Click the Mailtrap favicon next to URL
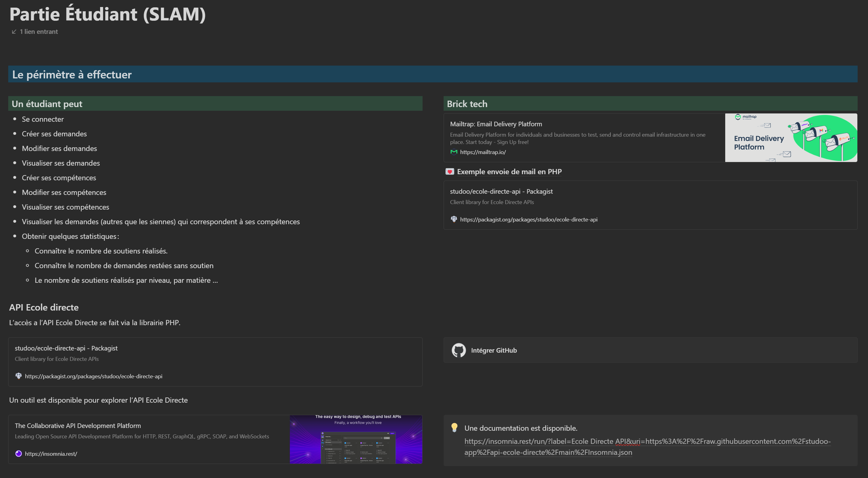 [454, 152]
